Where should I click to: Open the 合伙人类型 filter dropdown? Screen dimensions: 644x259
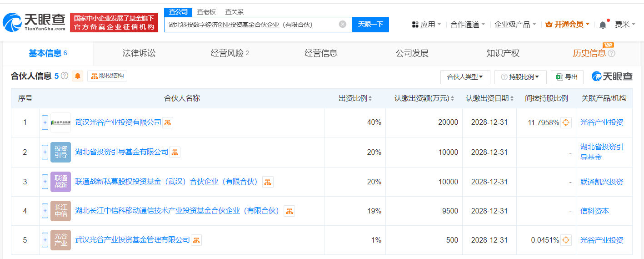(x=465, y=77)
